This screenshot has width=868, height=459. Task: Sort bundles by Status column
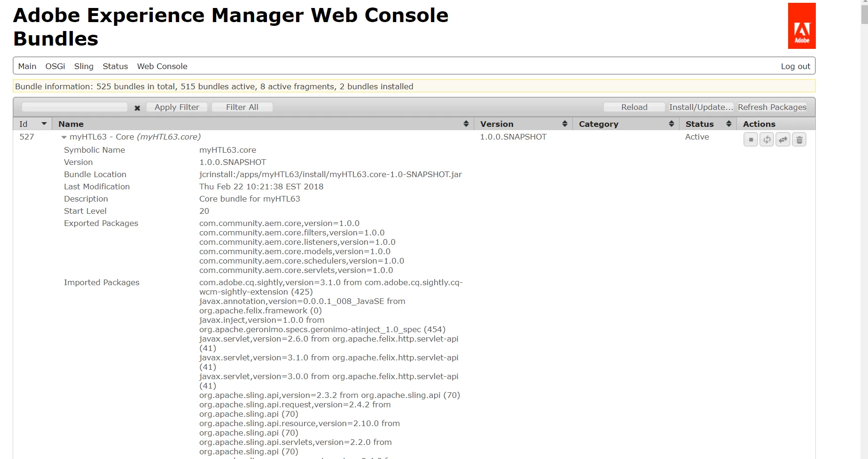(708, 124)
